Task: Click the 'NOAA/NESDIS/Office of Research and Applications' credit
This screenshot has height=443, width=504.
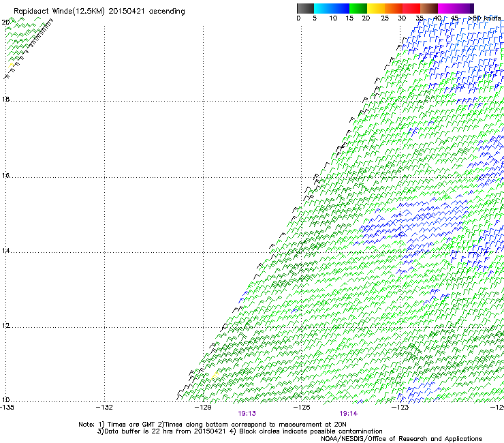Action: [401, 439]
